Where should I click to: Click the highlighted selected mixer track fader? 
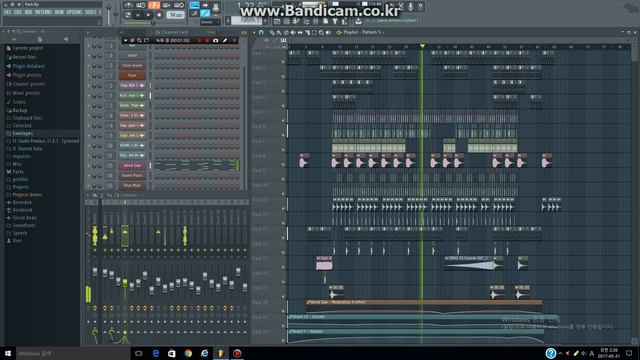[x=125, y=282]
